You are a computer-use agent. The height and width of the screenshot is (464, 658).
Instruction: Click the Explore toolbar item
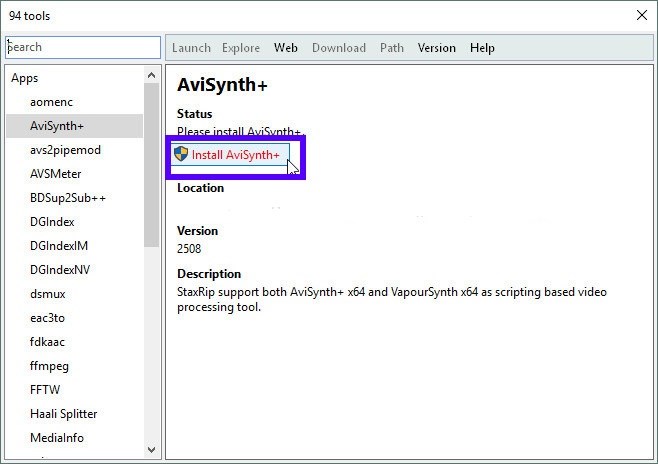coord(240,47)
